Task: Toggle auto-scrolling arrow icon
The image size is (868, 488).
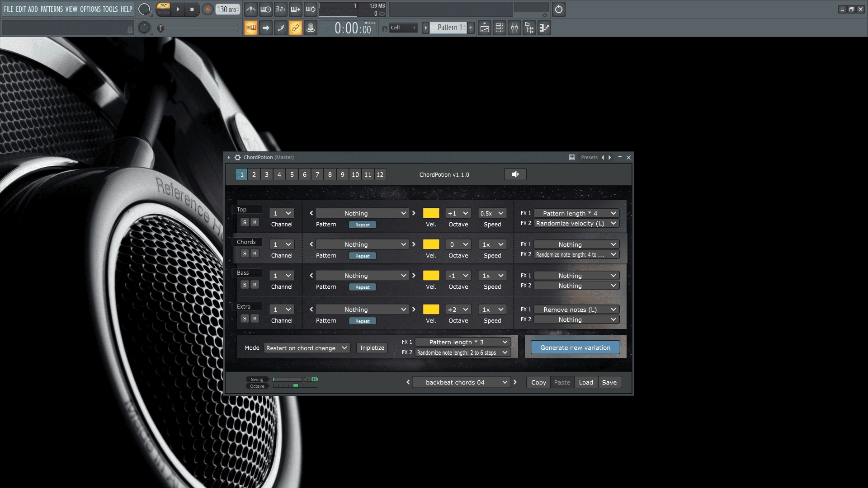Action: coord(266,28)
